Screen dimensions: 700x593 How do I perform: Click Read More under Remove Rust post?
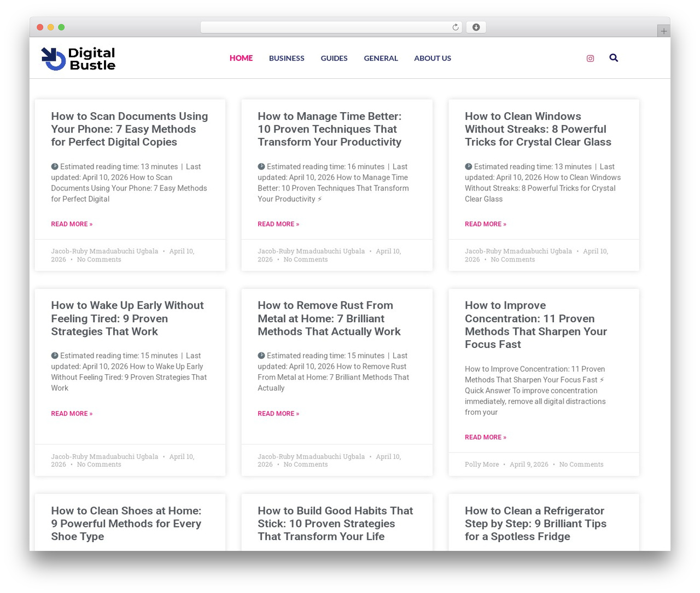coord(278,414)
